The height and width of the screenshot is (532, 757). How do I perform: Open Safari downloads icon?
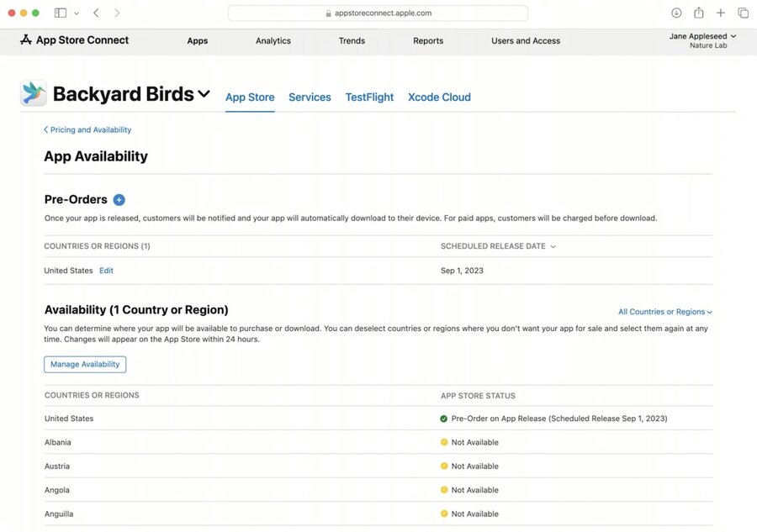(676, 13)
